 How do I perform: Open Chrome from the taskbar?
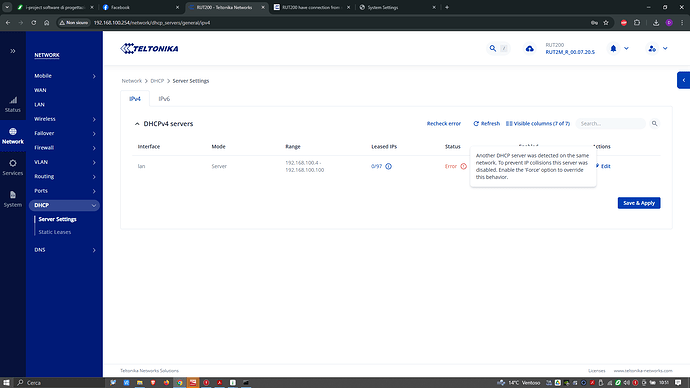[x=180, y=383]
